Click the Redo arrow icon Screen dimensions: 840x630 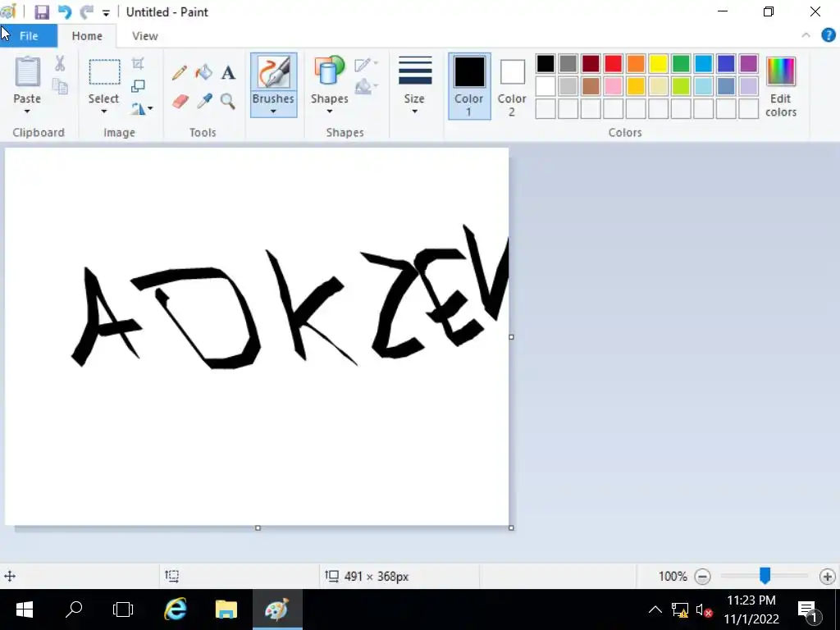tap(86, 11)
